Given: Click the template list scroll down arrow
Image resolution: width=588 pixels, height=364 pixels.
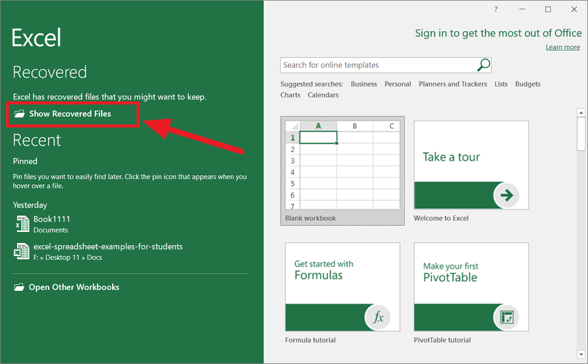Looking at the screenshot, I should coord(581,354).
